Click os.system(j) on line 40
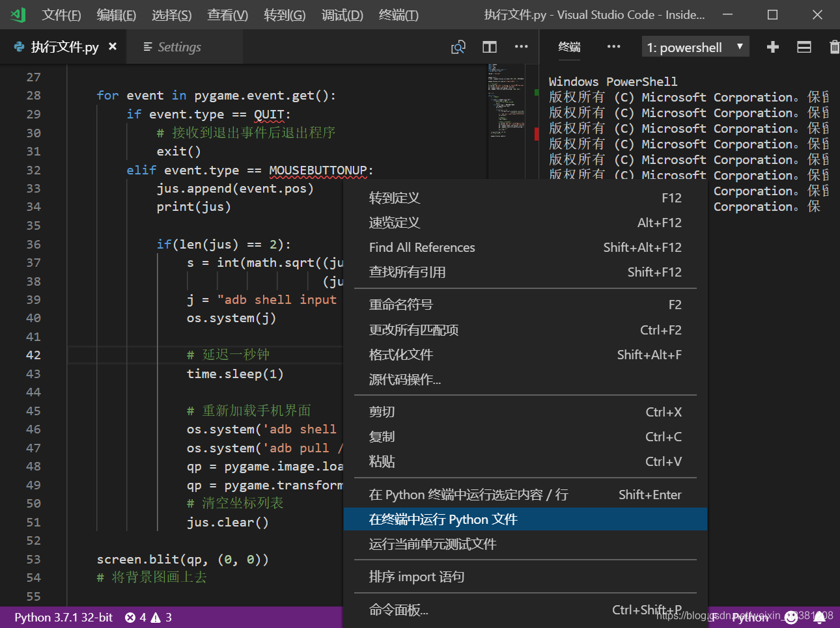 tap(231, 318)
